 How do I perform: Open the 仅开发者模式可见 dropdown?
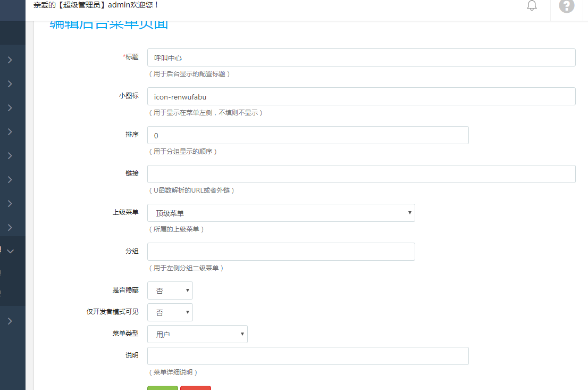pyautogui.click(x=170, y=312)
